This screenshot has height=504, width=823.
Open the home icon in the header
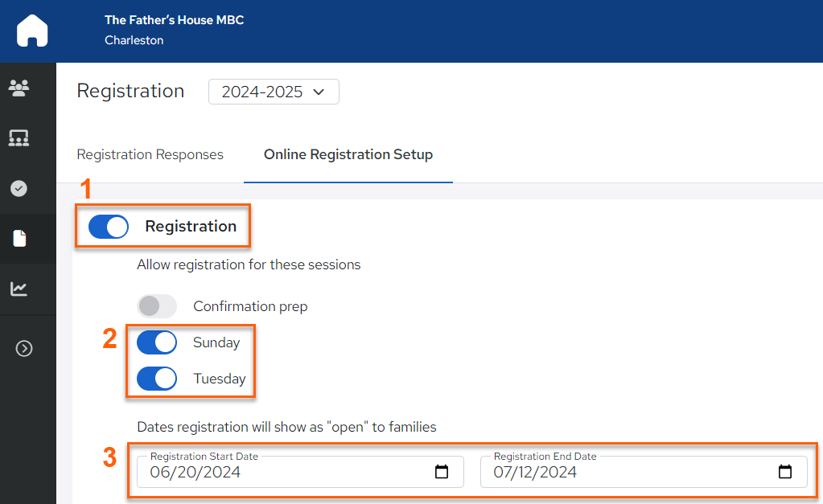click(x=32, y=31)
